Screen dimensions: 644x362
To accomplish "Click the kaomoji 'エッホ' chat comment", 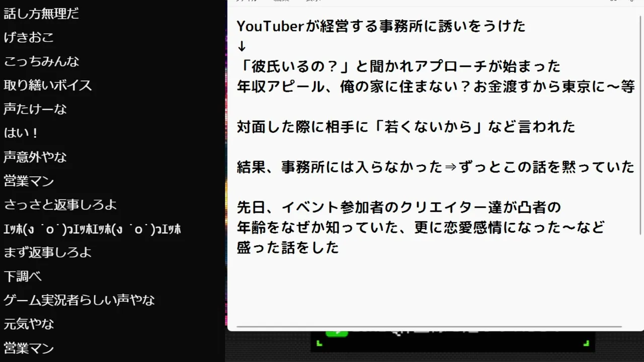I will (x=92, y=229).
